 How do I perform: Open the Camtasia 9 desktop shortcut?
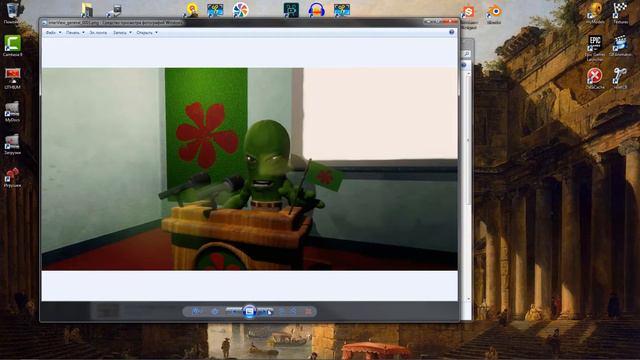click(13, 45)
